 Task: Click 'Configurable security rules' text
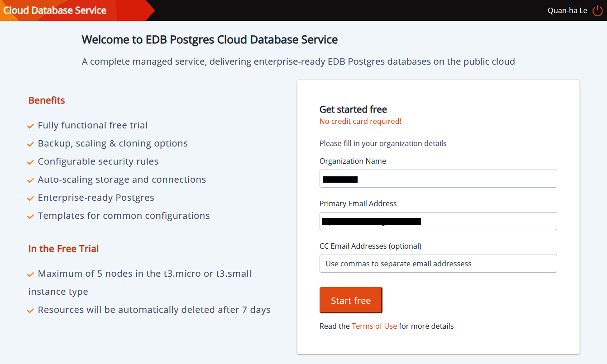(98, 161)
